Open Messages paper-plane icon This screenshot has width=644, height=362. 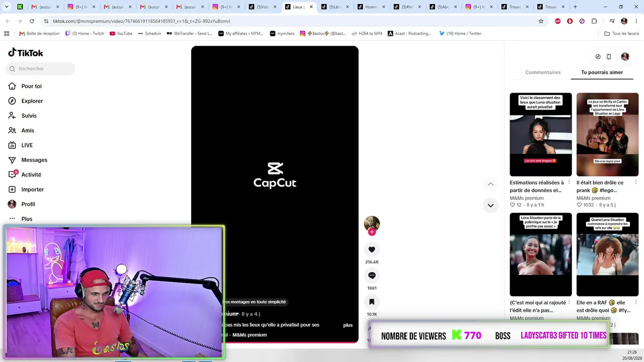[12, 160]
